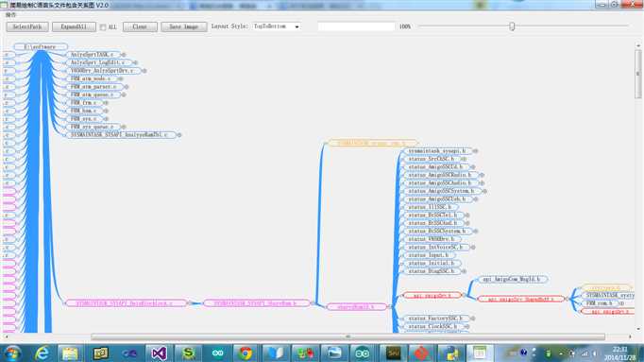Select the SYSMAINTASK_SYSAPI_AnalyzeRamTbl.c node
Screen dimensions: 644x362
(x=121, y=135)
